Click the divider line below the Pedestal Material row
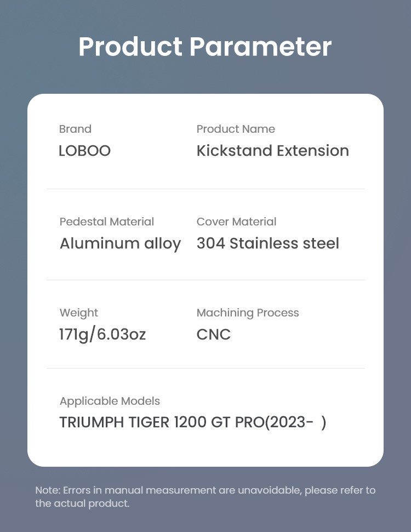Viewport: 411px width, 532px height. click(206, 280)
